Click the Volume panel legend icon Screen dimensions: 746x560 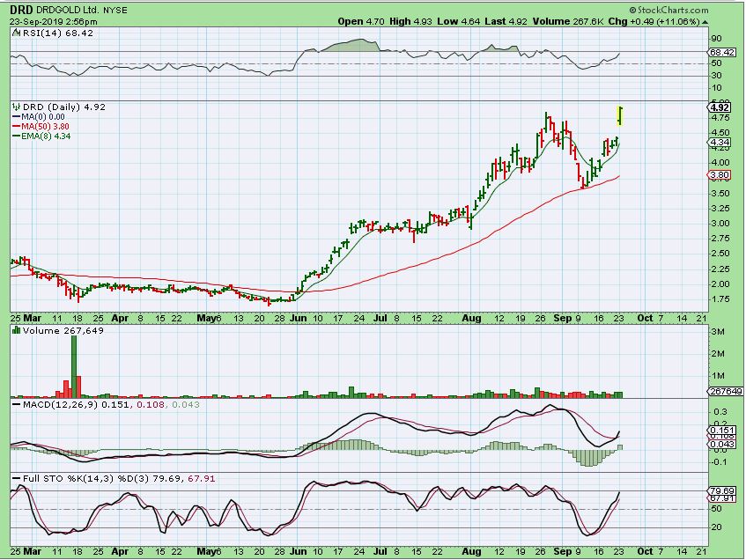point(15,331)
